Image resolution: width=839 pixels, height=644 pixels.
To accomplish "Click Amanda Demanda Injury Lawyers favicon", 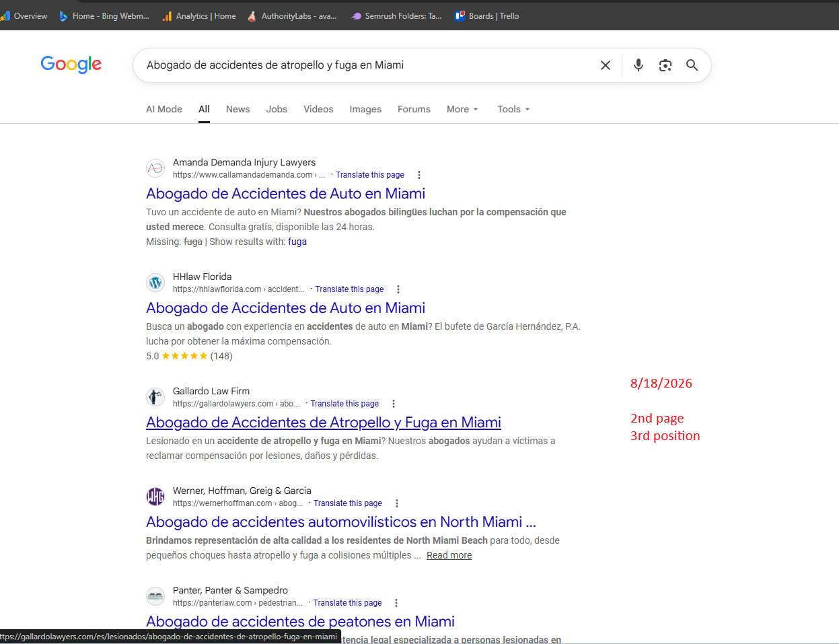I will [x=155, y=168].
